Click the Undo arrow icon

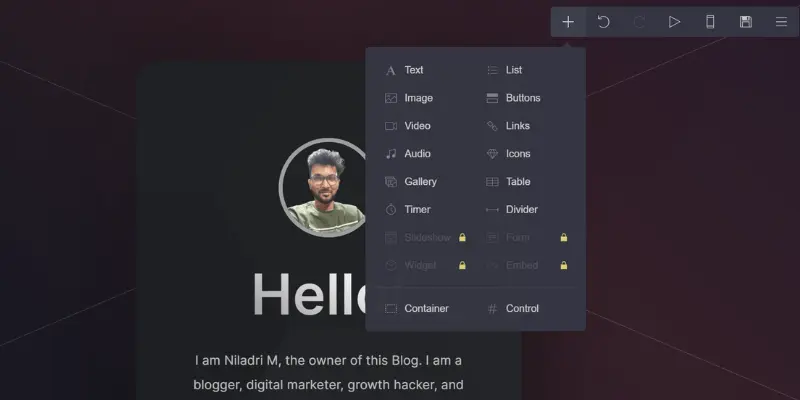click(x=604, y=22)
